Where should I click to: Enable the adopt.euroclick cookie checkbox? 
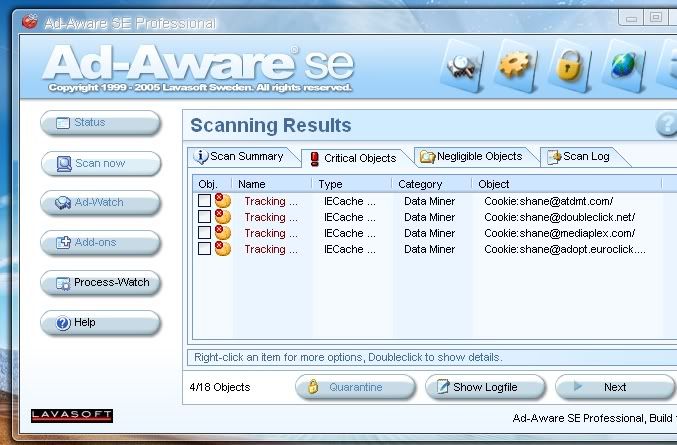tap(204, 249)
